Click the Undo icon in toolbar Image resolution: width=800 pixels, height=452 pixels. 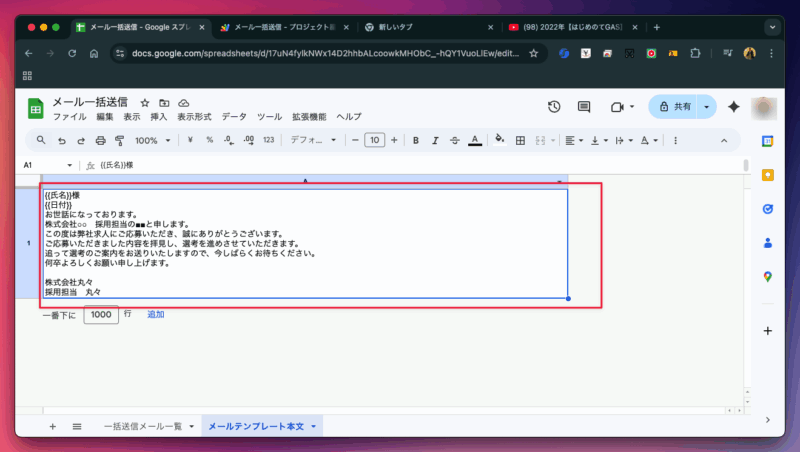61,140
